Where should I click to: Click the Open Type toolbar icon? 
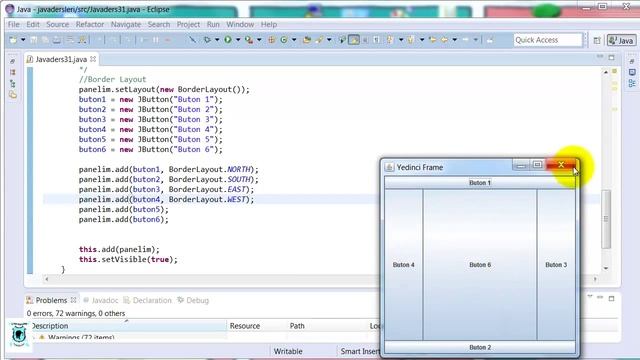click(x=307, y=40)
